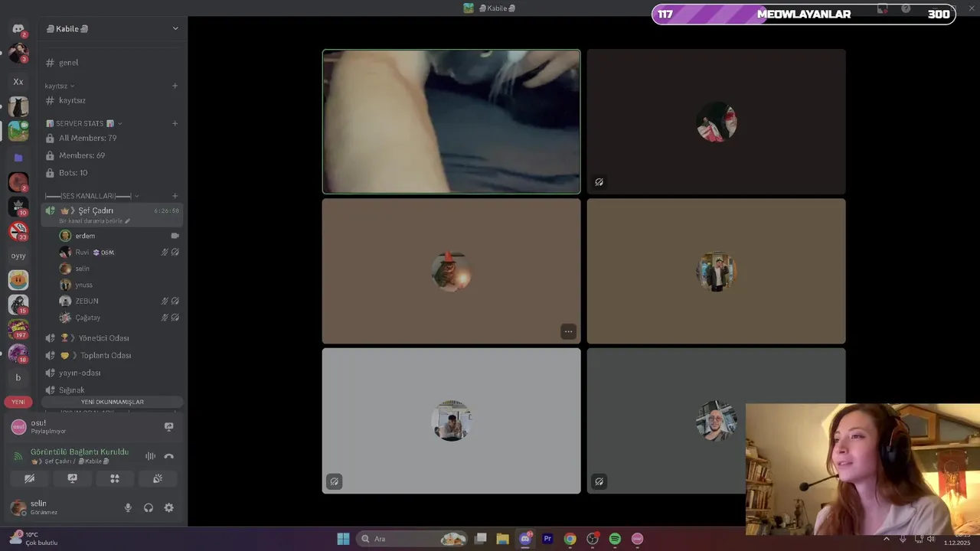
Task: Join the yayın-odası voice channel
Action: pos(112,373)
